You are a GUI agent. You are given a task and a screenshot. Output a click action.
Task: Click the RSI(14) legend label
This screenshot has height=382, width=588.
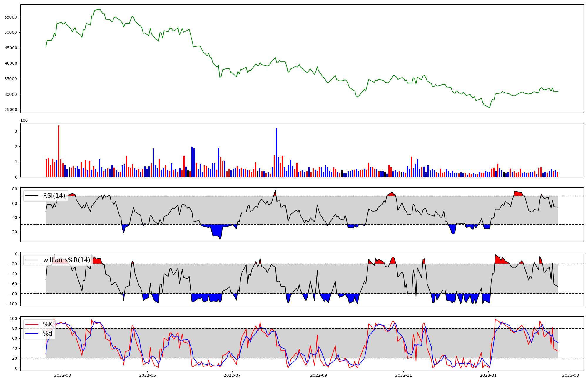tap(54, 196)
